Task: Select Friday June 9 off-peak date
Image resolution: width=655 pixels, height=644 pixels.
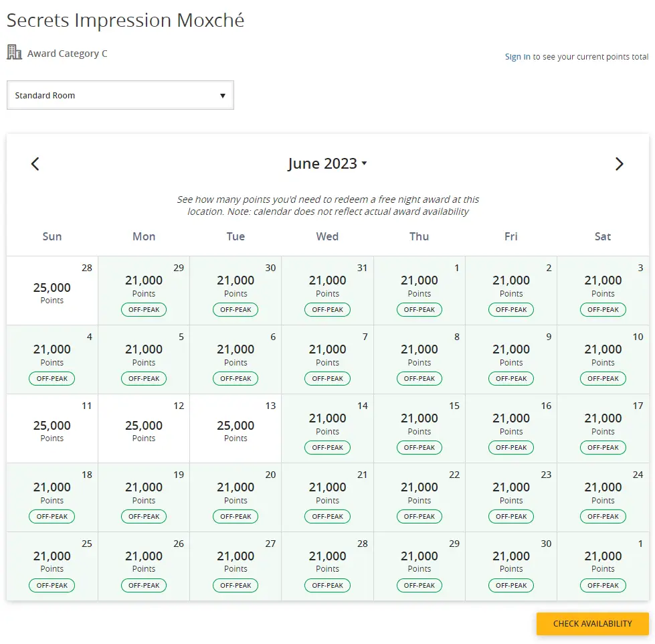Action: (x=511, y=359)
